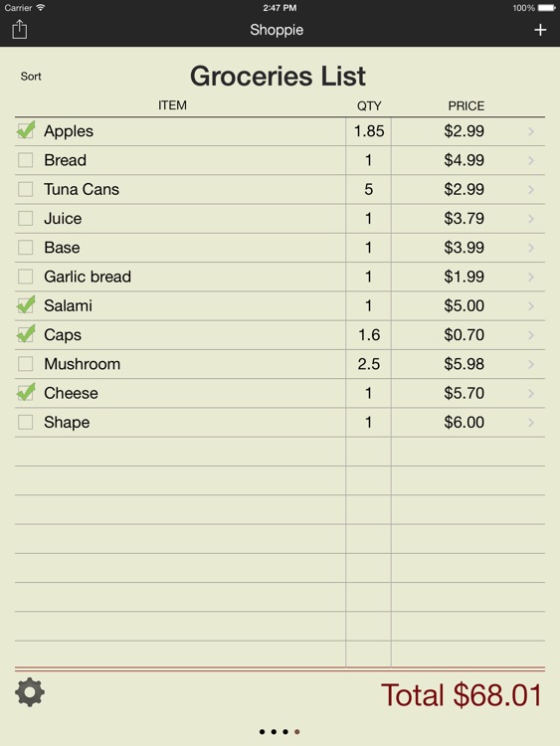Image resolution: width=560 pixels, height=746 pixels.
Task: Select the last page indicator dot
Action: coord(296,732)
